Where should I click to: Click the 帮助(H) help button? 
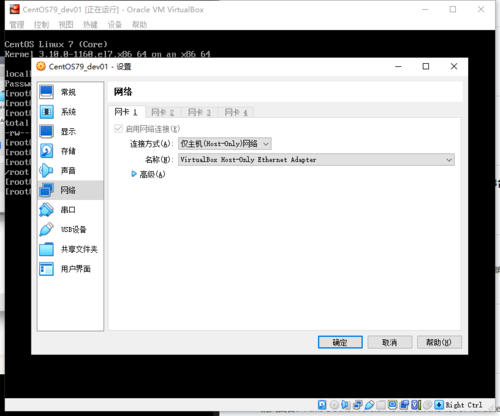click(439, 342)
